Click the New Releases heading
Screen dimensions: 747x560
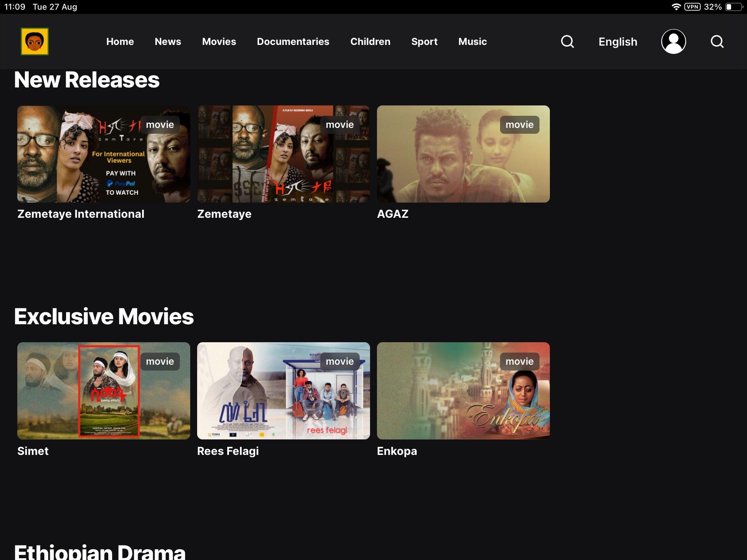[87, 80]
